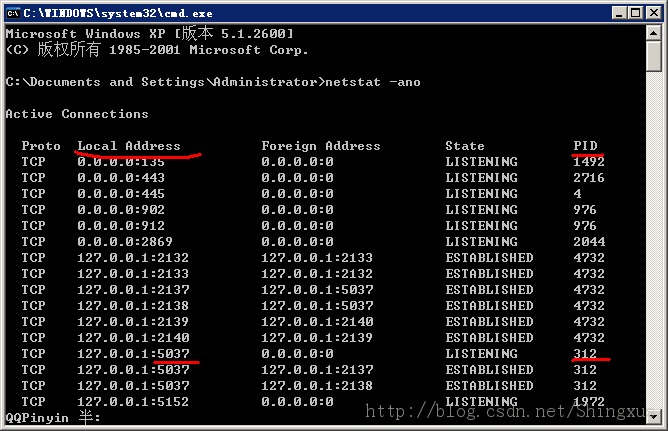The image size is (668, 431).
Task: Click local address 127.0.0.1:2140
Action: pyautogui.click(x=133, y=337)
